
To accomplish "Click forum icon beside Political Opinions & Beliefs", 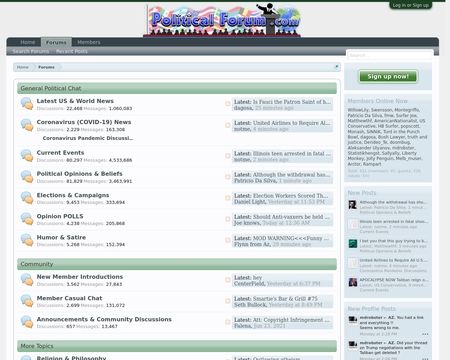I will pyautogui.click(x=27, y=177).
